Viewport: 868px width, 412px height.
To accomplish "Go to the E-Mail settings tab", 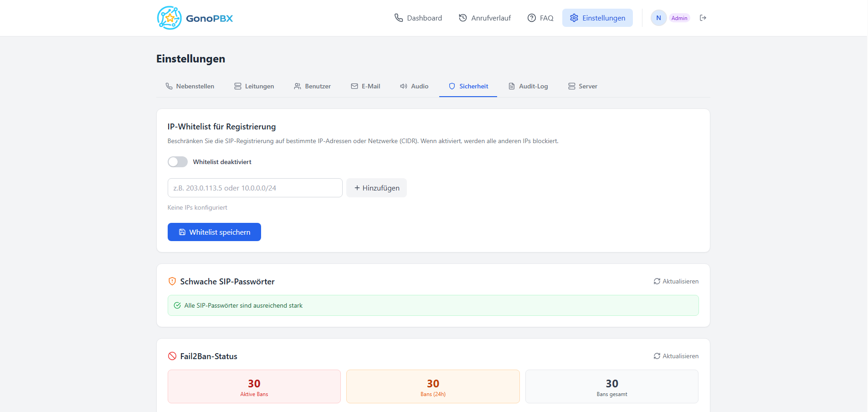I will coord(365,86).
